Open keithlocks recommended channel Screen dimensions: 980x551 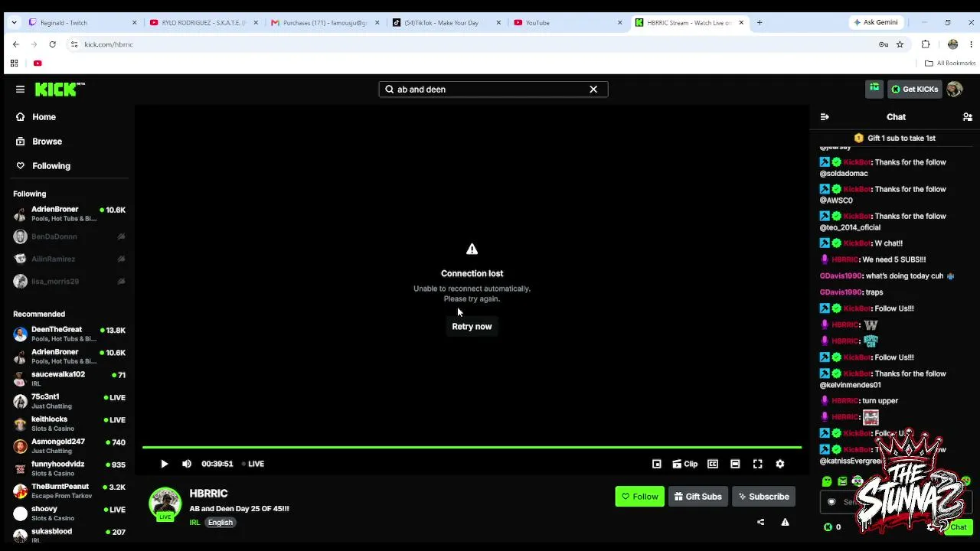pyautogui.click(x=69, y=424)
